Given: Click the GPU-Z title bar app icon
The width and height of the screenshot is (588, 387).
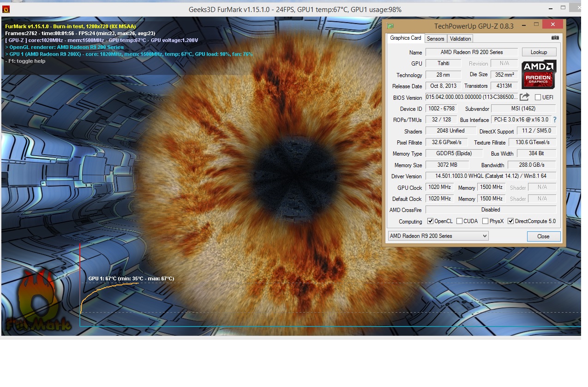Looking at the screenshot, I should (x=390, y=26).
